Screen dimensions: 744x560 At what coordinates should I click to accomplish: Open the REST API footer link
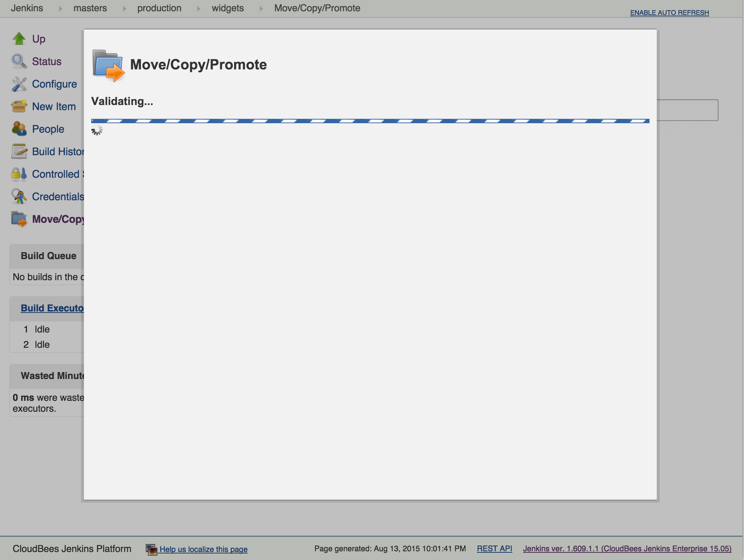tap(494, 549)
